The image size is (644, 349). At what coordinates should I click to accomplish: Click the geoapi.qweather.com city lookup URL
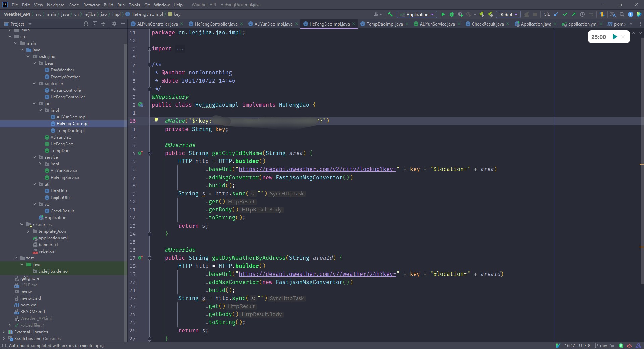317,169
